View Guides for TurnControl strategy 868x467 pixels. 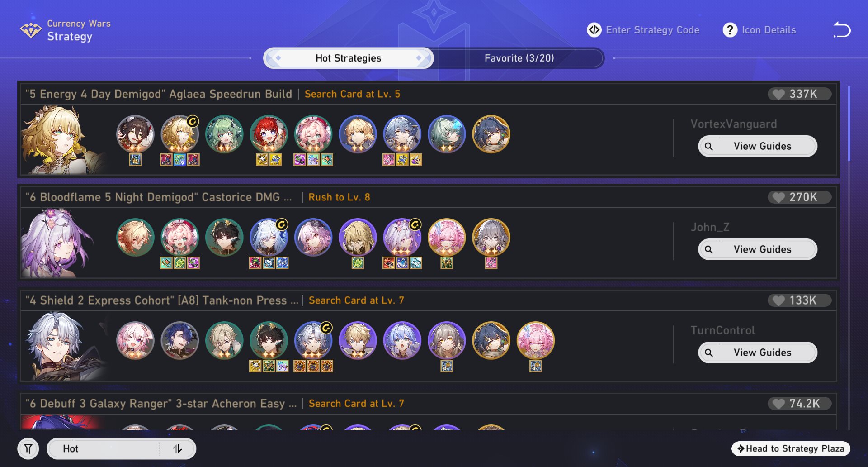coord(758,353)
